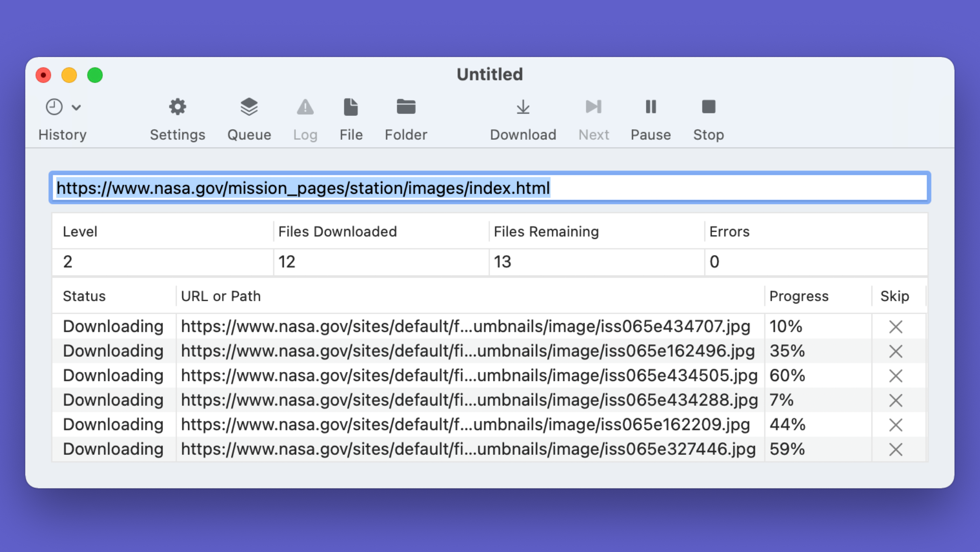Click the Files Remaining value 13
Viewport: 980px width, 552px height.
point(502,262)
